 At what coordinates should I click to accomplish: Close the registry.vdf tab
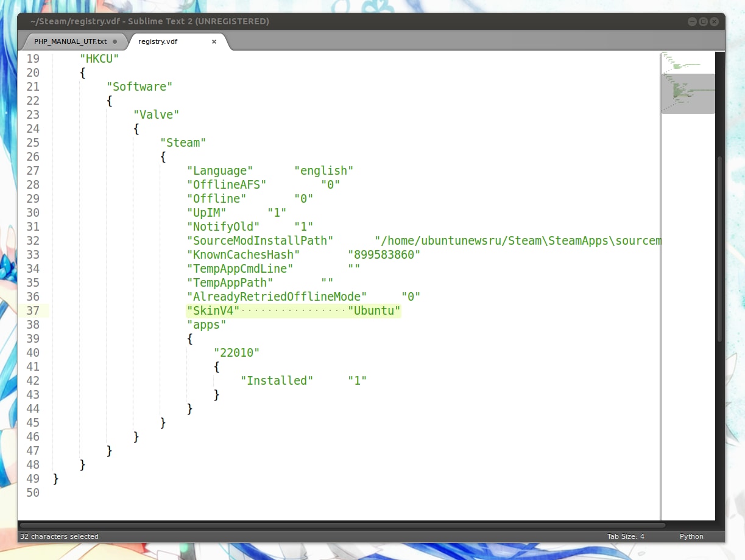(214, 42)
